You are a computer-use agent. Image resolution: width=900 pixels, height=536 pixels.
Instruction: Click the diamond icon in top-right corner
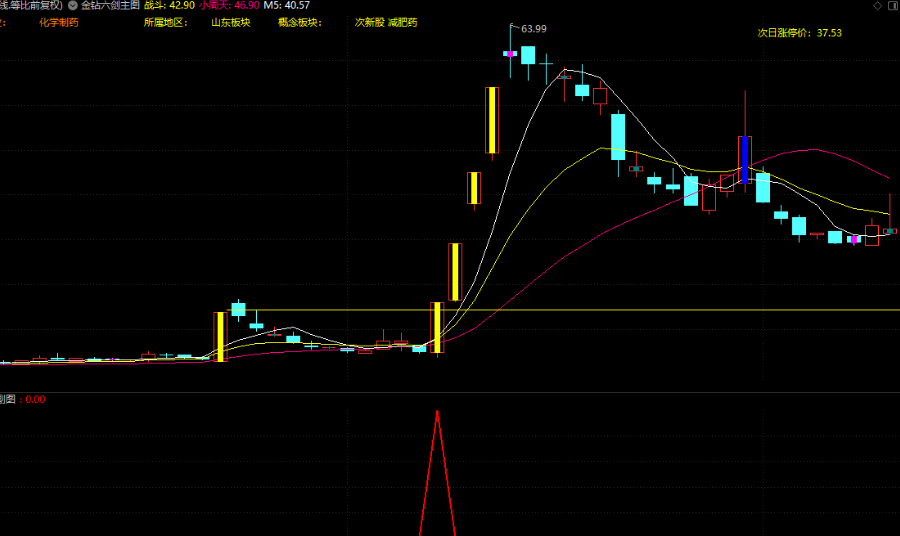pos(877,6)
